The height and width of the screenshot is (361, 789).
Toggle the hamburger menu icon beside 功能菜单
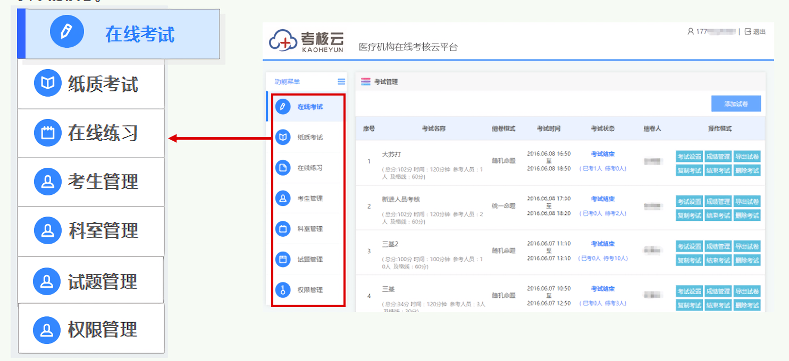[x=342, y=82]
